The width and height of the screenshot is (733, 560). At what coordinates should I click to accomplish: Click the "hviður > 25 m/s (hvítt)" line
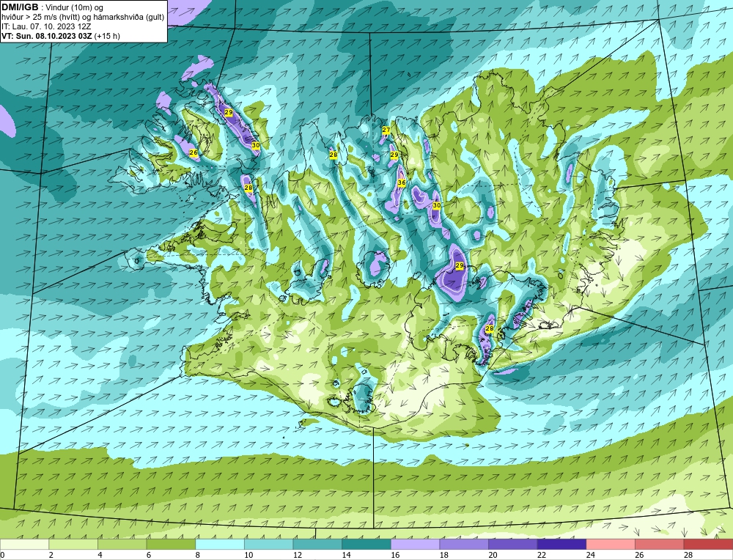40,17
